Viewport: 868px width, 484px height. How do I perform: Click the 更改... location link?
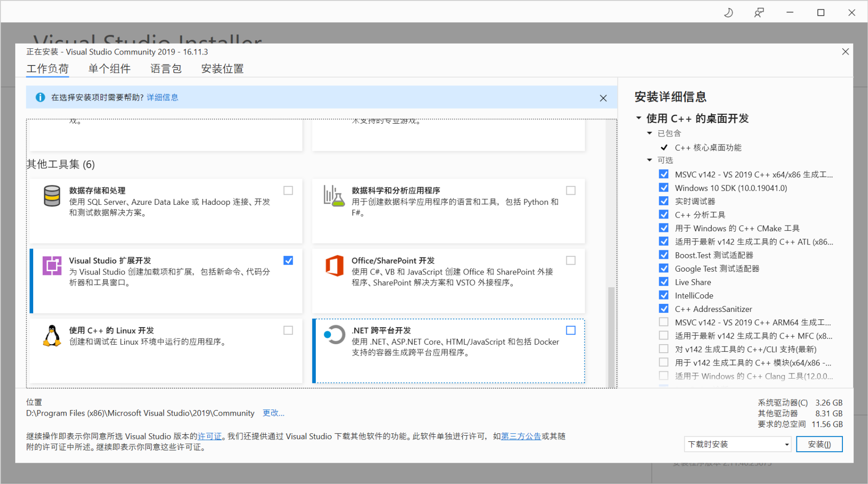coord(274,413)
